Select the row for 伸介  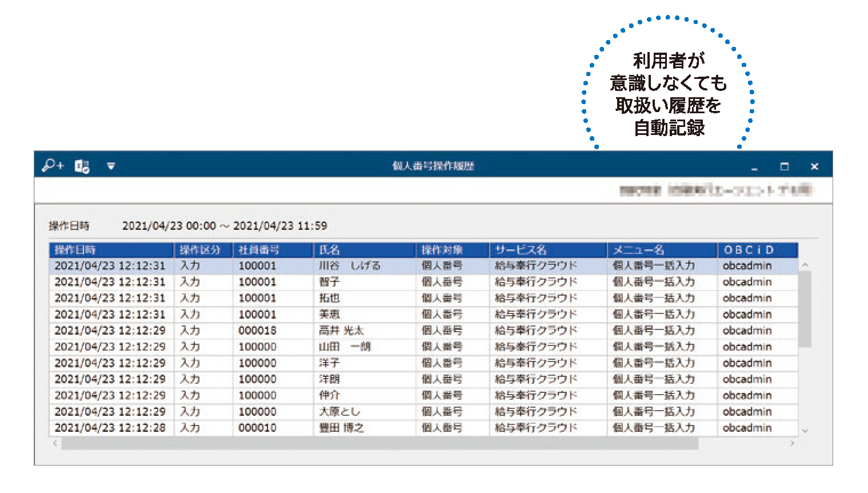[x=423, y=395]
